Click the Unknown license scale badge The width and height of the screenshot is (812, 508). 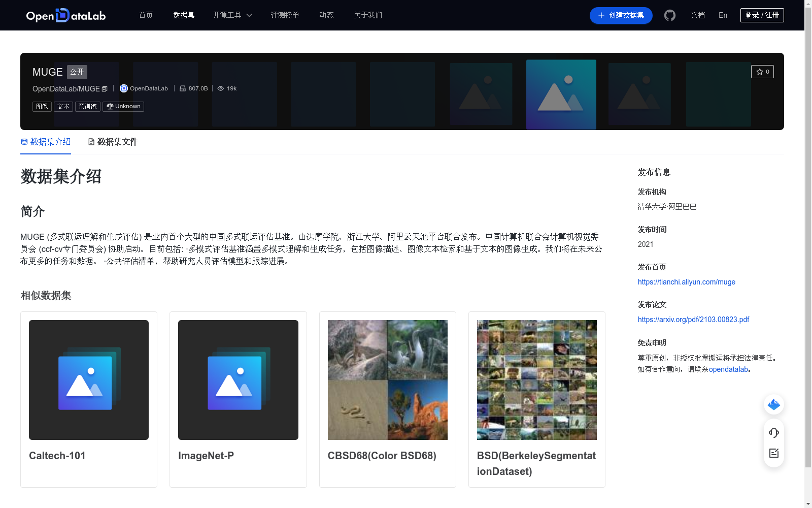123,106
